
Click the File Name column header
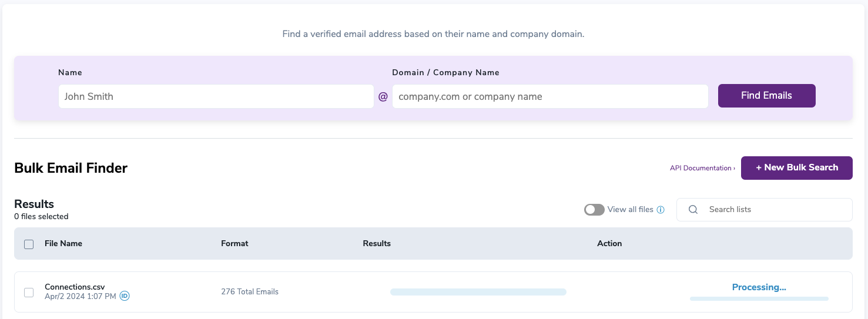pos(63,243)
